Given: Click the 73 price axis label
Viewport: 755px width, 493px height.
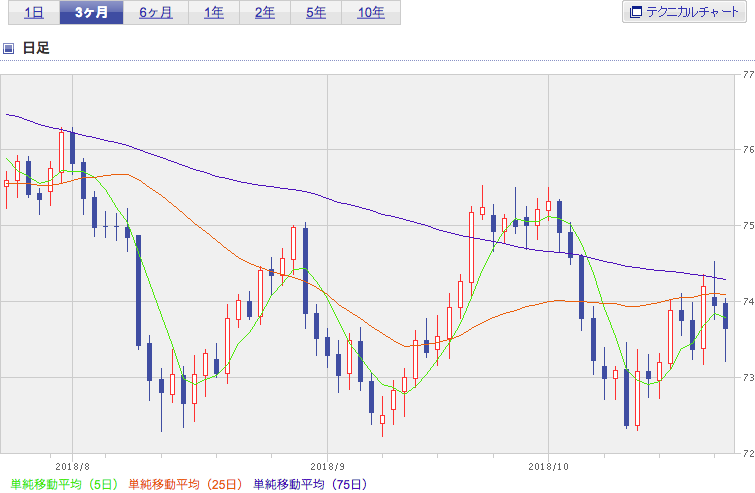Looking at the screenshot, I should pos(748,377).
